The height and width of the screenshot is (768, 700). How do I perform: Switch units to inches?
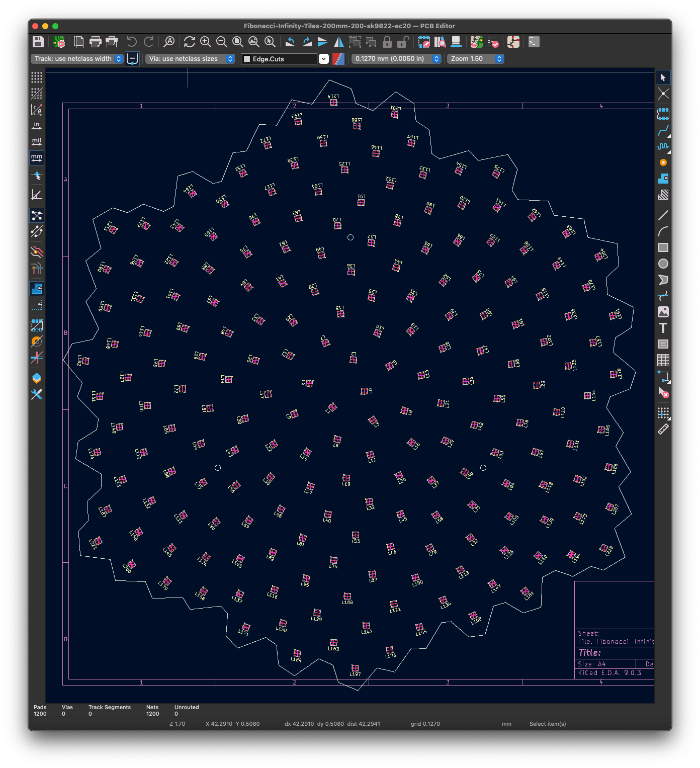pos(37,126)
